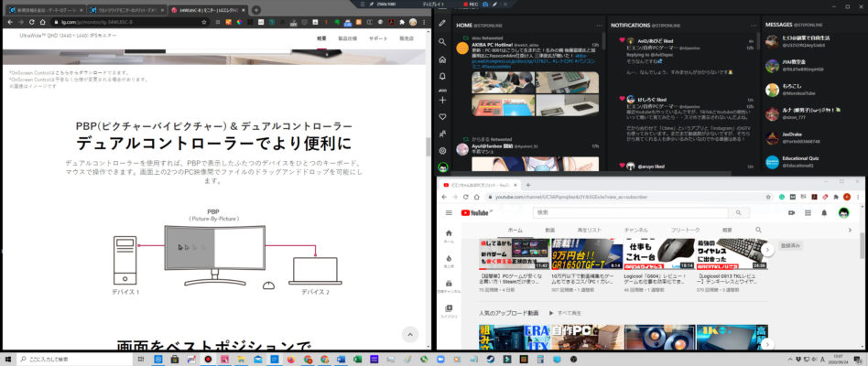Viewport: 868px width, 366px height.
Task: Select YouTube channel ホーム tab
Action: [515, 230]
